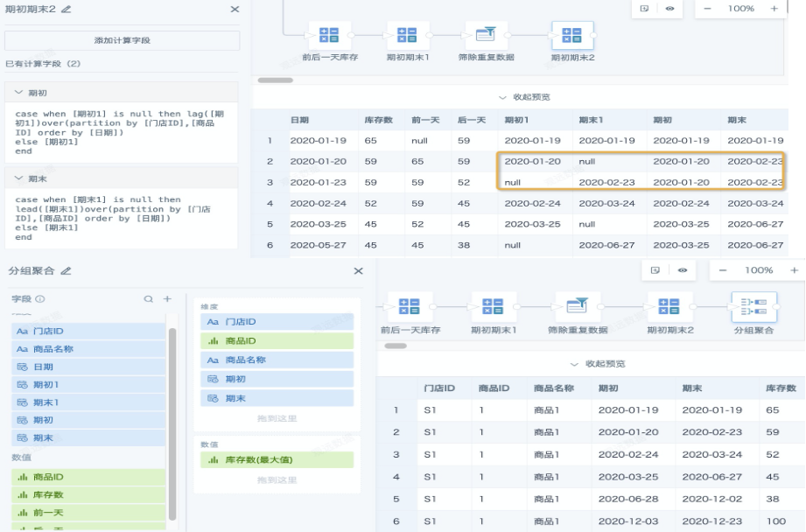Click the plus icon beside 字段 search
Screen dimensions: 806x532
tap(167, 299)
